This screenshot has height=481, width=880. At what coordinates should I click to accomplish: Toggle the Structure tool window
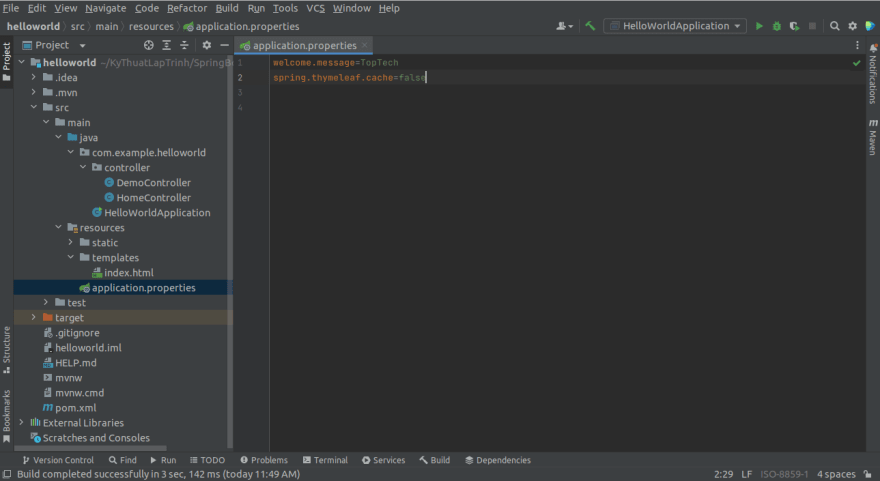[x=7, y=350]
